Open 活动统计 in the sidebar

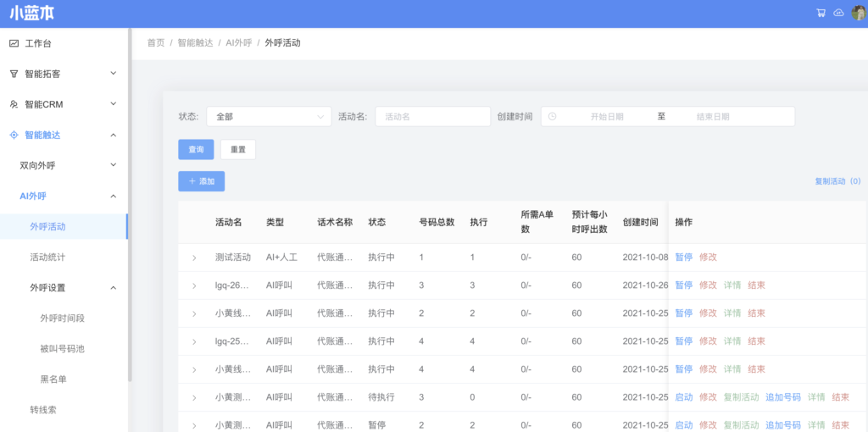(x=47, y=257)
